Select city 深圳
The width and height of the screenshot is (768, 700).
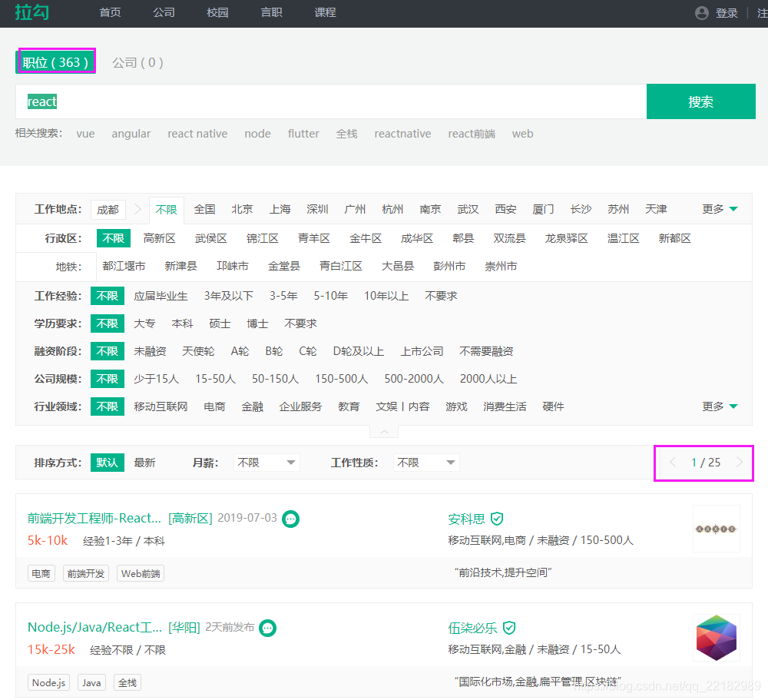pos(317,209)
